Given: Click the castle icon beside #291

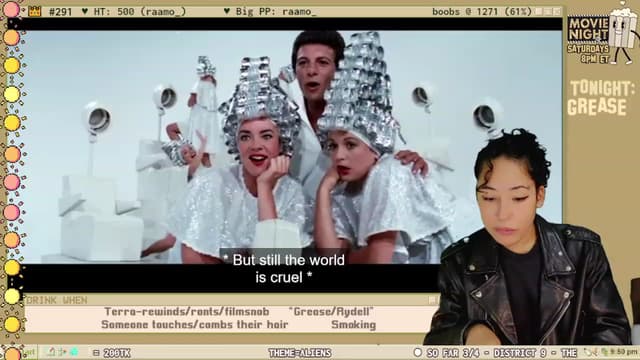Looking at the screenshot, I should pyautogui.click(x=35, y=11).
